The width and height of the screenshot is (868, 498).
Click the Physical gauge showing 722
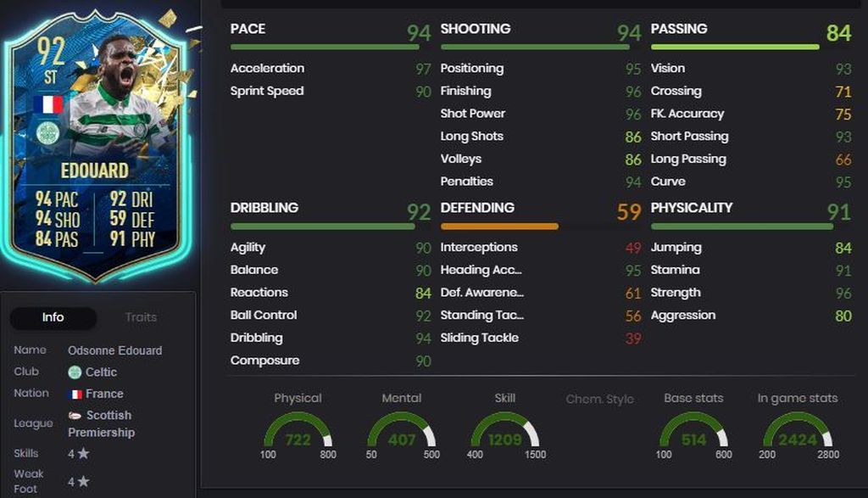click(298, 430)
